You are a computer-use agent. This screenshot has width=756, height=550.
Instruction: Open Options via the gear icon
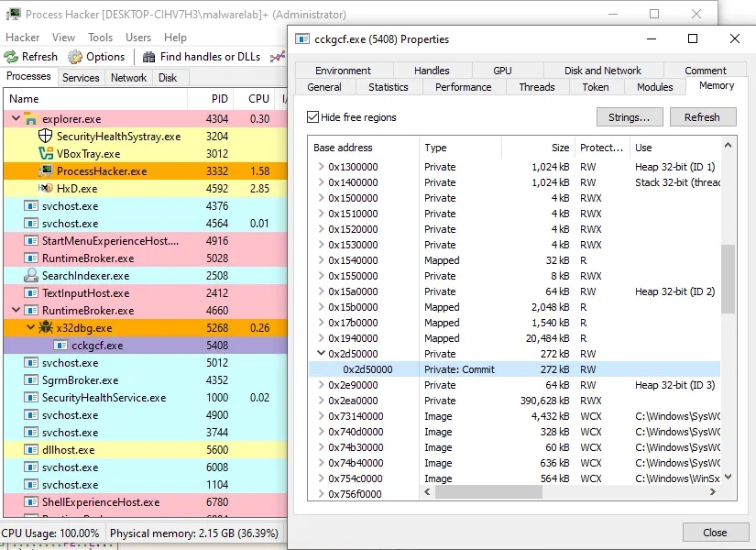75,57
